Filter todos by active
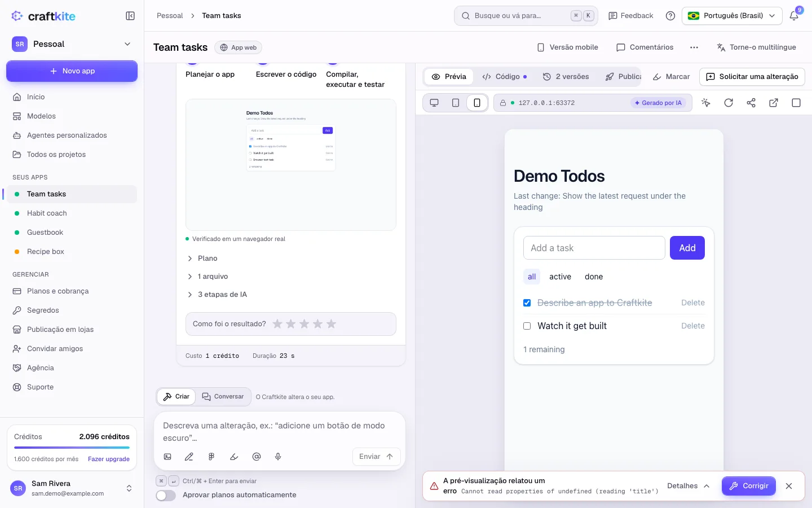This screenshot has width=812, height=508. 560,277
